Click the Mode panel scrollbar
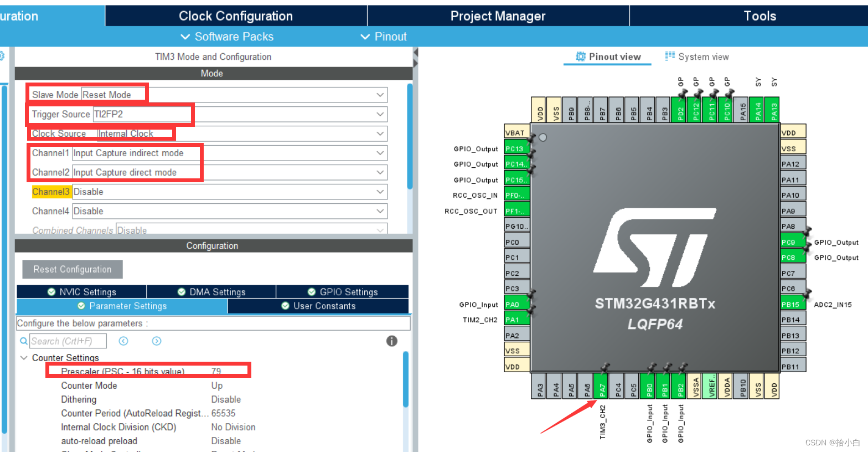The height and width of the screenshot is (452, 868). pos(410,136)
